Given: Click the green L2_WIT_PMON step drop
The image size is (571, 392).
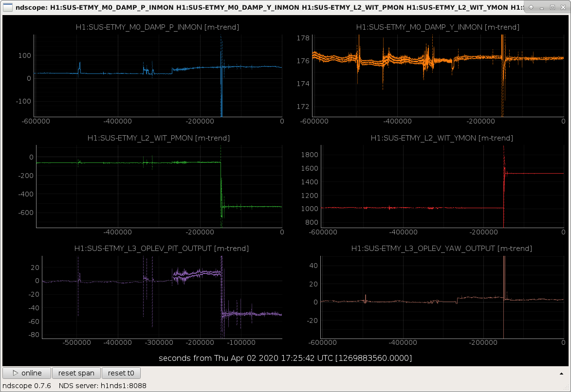Looking at the screenshot, I should point(221,186).
